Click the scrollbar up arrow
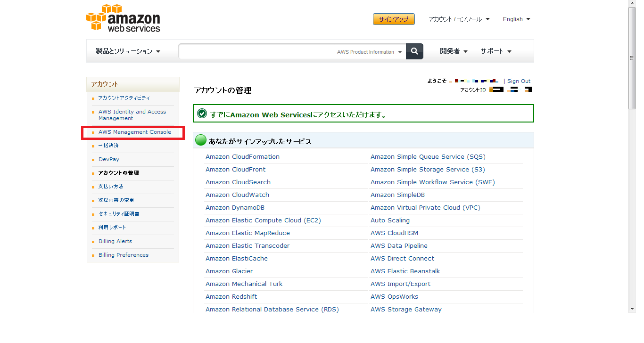 (632, 4)
